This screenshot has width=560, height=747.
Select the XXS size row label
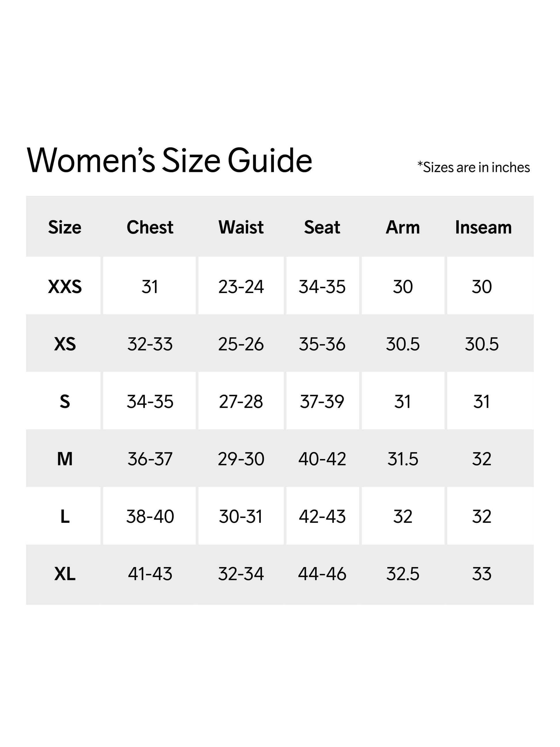(65, 287)
